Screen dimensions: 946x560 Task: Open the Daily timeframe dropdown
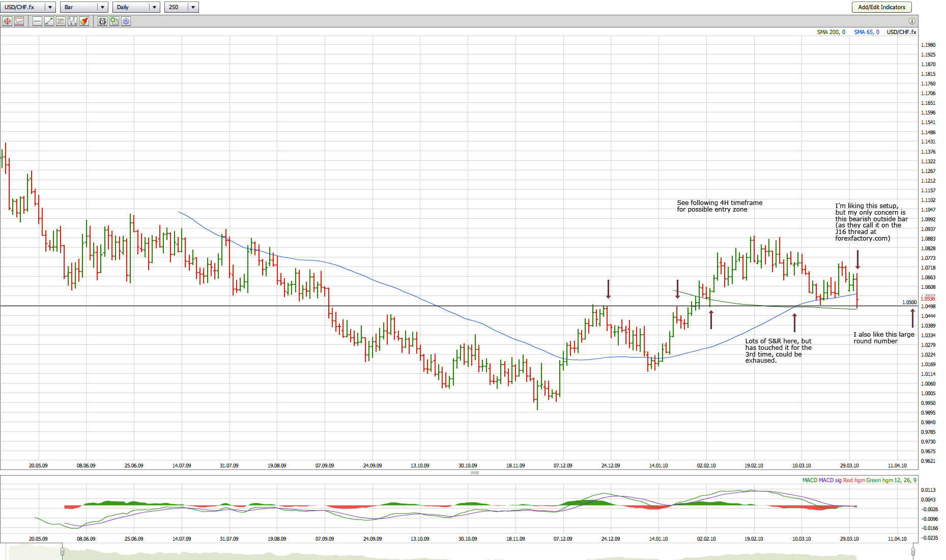tap(154, 7)
